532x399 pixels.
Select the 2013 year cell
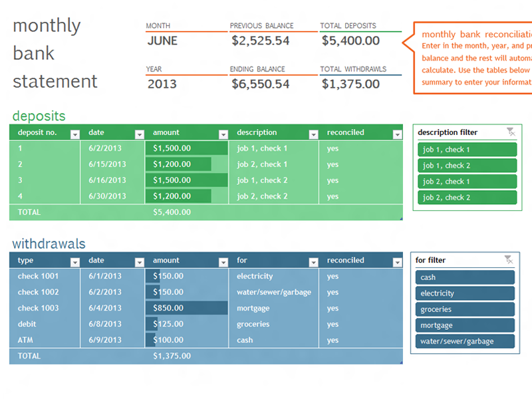(x=187, y=84)
